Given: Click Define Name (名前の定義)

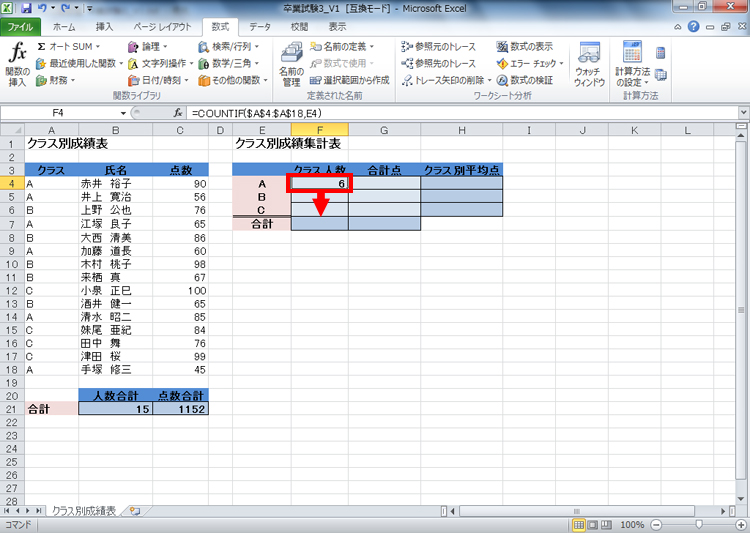Looking at the screenshot, I should pos(342,46).
